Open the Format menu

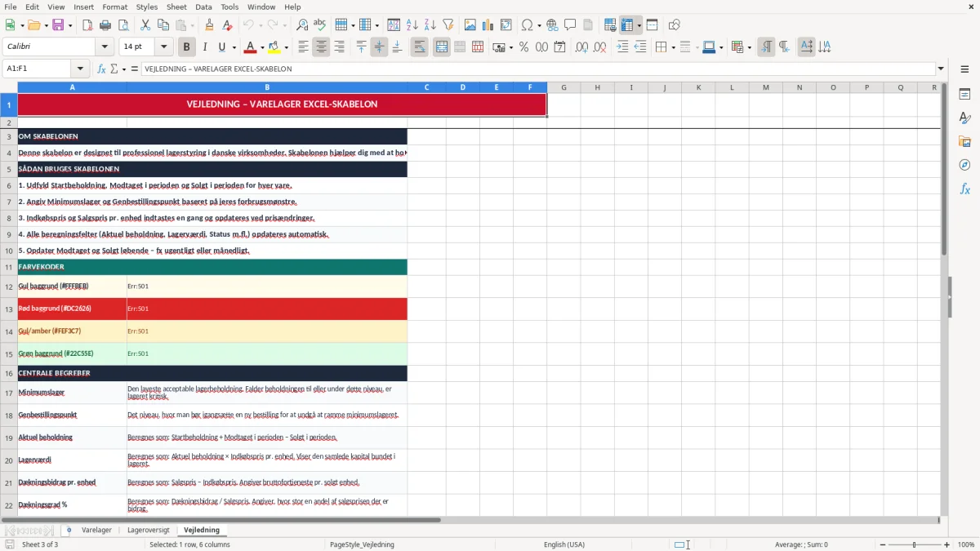coord(114,7)
